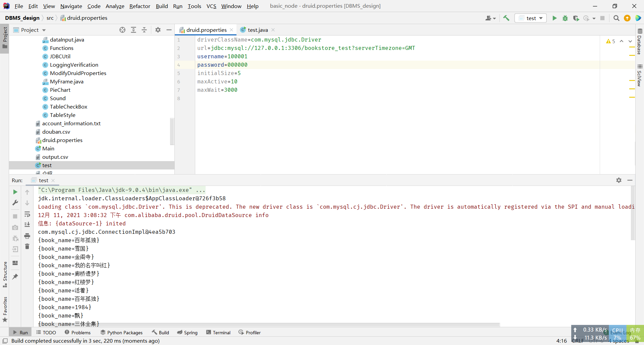The image size is (644, 345).
Task: Select the druid.properties editor tab
Action: pos(206,30)
